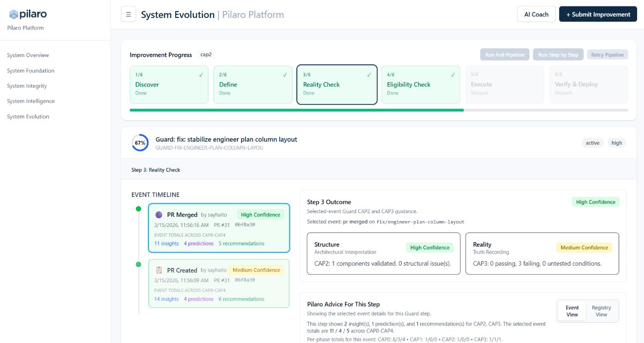Screen dimensions: 644x343
Task: Open the AI Coach
Action: click(536, 14)
